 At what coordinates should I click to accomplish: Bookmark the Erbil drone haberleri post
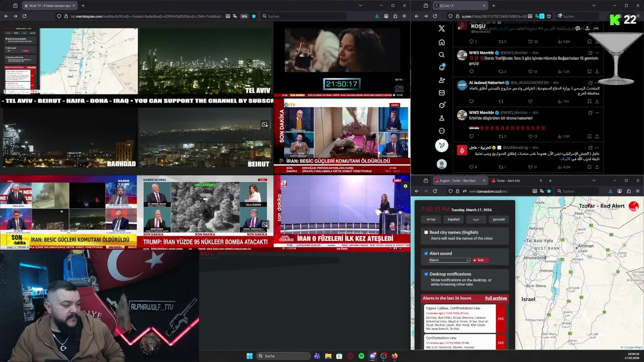[590, 136]
